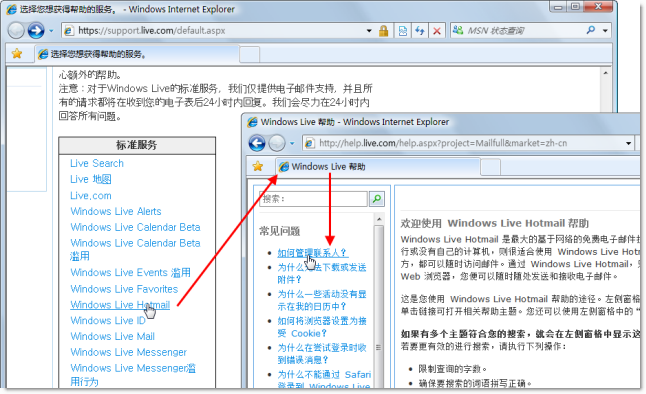
Task: Open Windows Live Messenger link
Action: click(129, 352)
